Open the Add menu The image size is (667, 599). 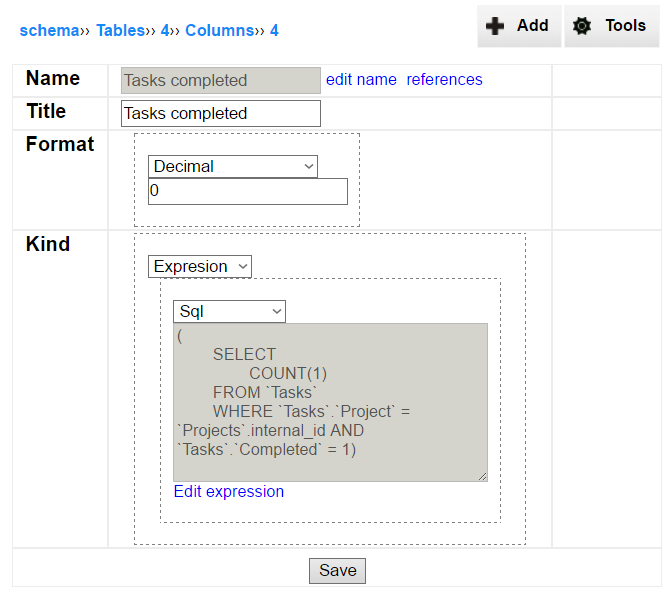tap(519, 26)
